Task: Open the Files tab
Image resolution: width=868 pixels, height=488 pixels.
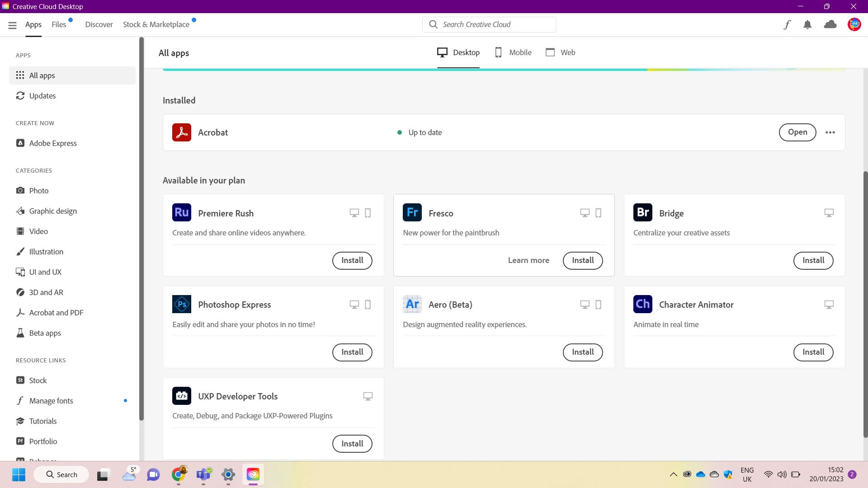Action: pos(59,24)
